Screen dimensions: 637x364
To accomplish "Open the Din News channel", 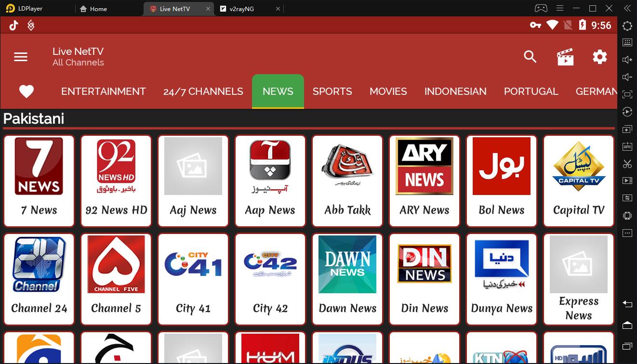I will tap(425, 279).
